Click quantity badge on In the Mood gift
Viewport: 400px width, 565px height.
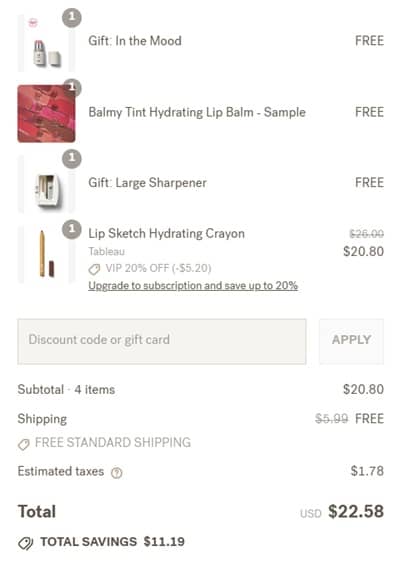click(x=72, y=18)
